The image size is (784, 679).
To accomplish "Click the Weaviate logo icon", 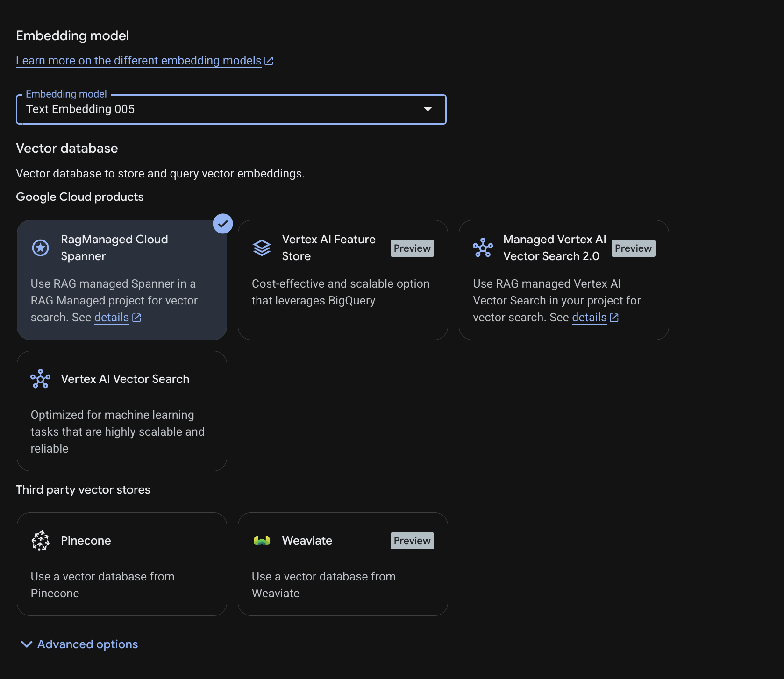I will coord(262,540).
